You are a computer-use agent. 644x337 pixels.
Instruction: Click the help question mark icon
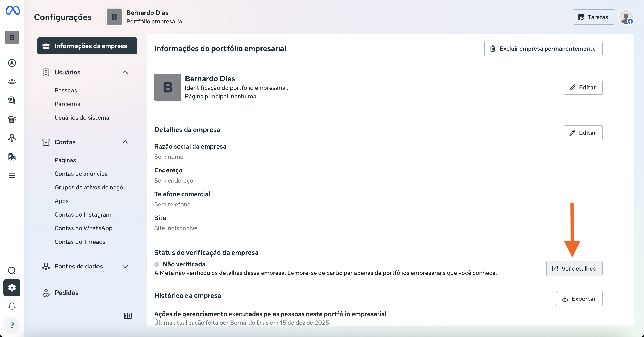pyautogui.click(x=12, y=325)
